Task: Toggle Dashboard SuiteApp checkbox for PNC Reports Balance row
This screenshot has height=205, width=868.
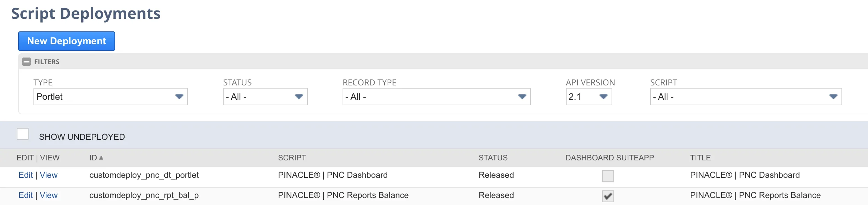Action: (608, 196)
